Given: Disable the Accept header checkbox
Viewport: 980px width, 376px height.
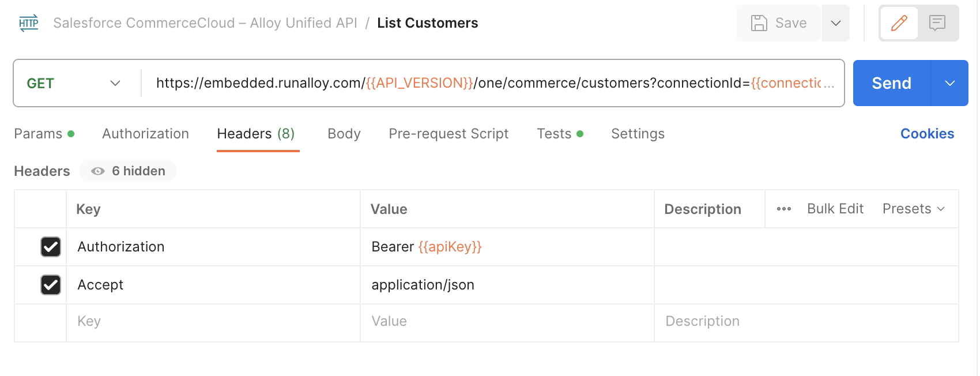Looking at the screenshot, I should 51,285.
